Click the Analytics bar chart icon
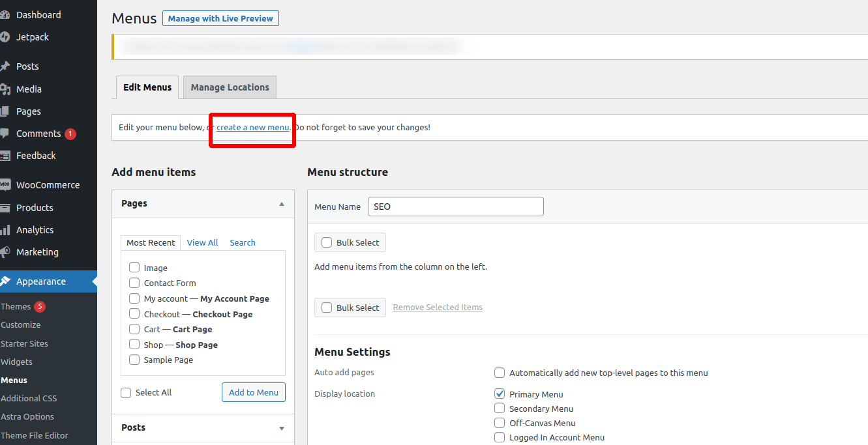Screen dimensions: 868x445 coord(5,230)
